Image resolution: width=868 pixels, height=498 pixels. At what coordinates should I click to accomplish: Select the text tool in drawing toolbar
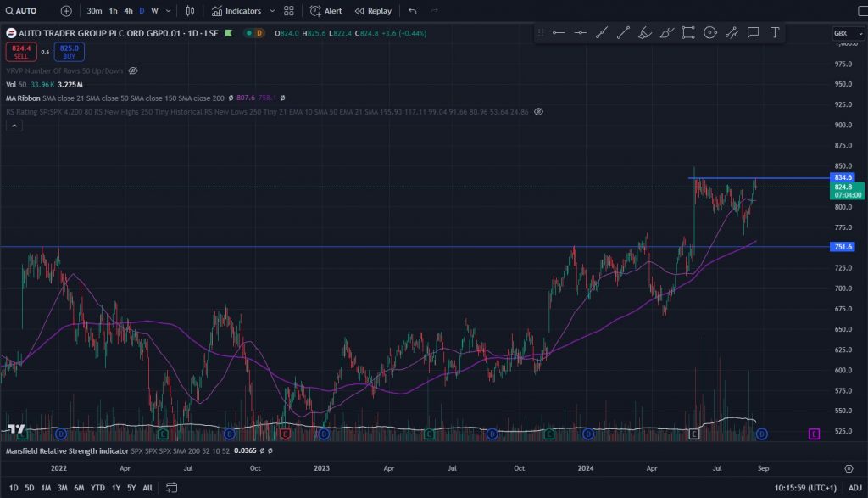(x=775, y=33)
